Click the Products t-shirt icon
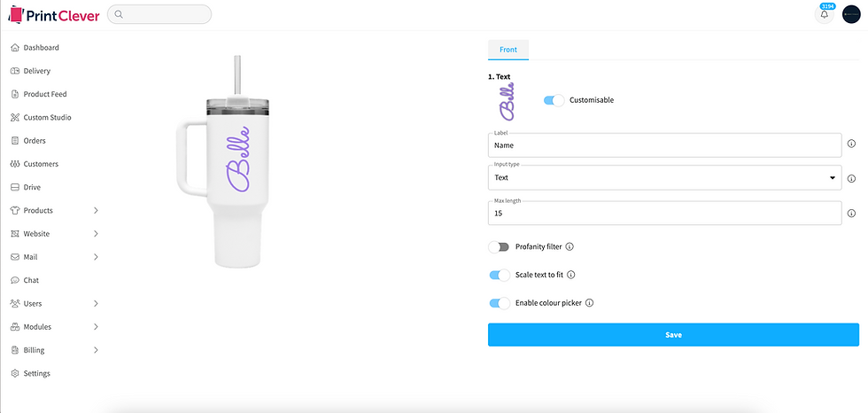This screenshot has width=868, height=413. point(15,210)
